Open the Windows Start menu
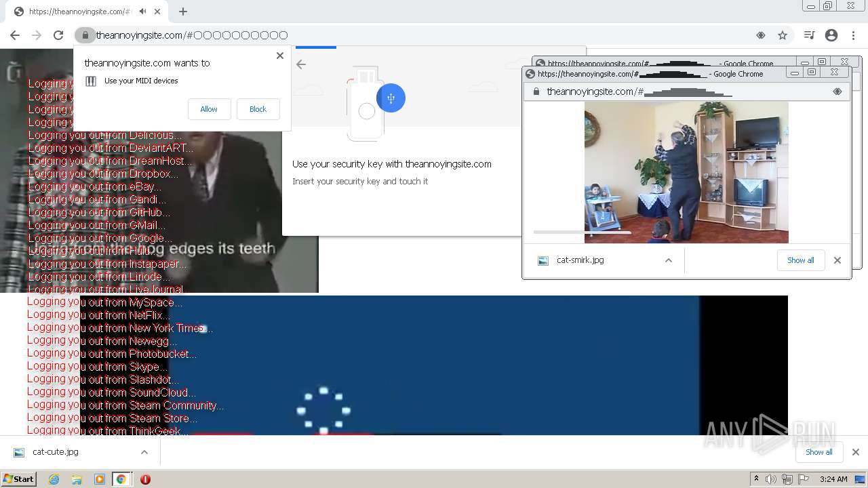The height and width of the screenshot is (488, 868). (x=18, y=479)
